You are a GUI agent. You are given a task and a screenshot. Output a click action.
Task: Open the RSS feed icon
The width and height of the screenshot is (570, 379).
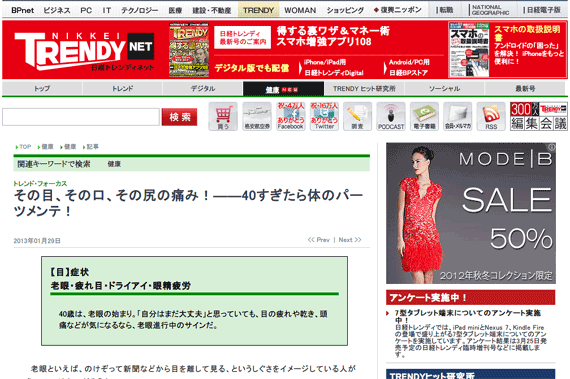click(x=491, y=116)
